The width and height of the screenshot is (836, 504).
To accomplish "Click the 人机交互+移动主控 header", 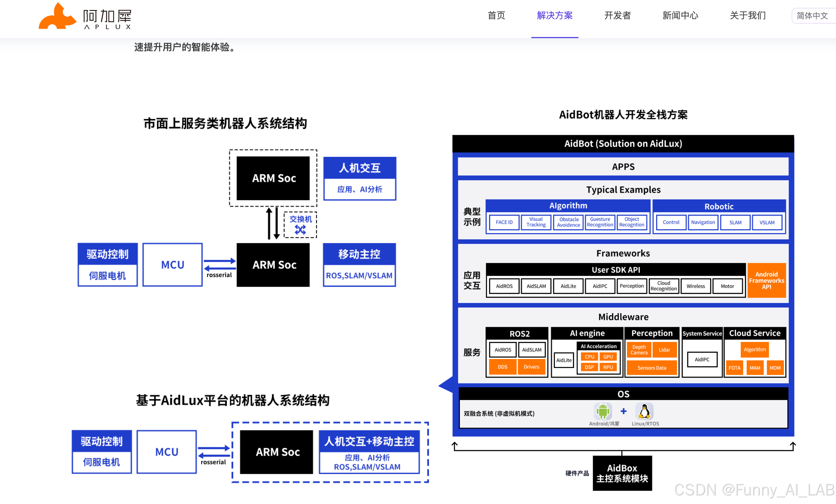I will coord(369,441).
